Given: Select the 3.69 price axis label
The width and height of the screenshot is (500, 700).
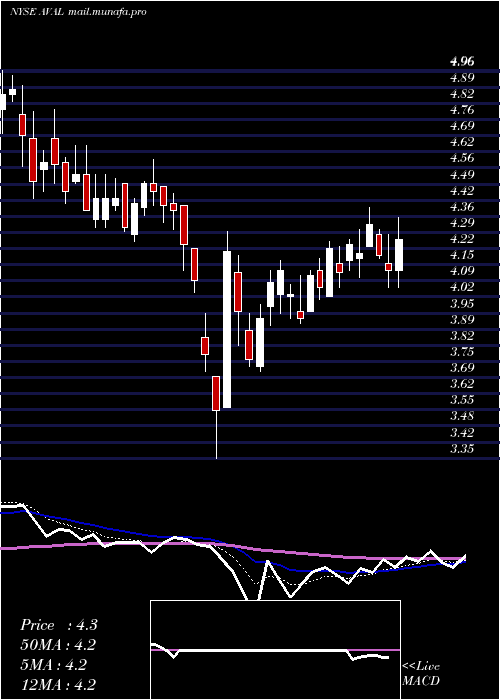Looking at the screenshot, I should coord(462,368).
